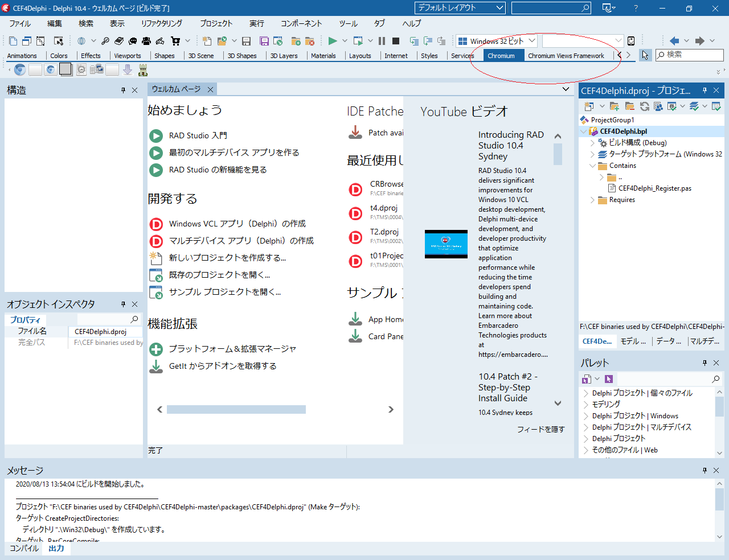Open the コンポーネント menu

point(301,23)
